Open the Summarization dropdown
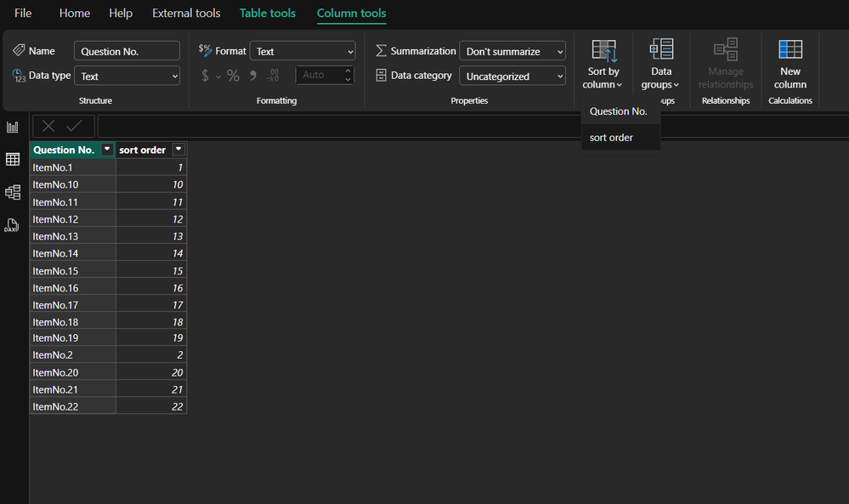Screen dimensions: 849x504 tap(512, 52)
